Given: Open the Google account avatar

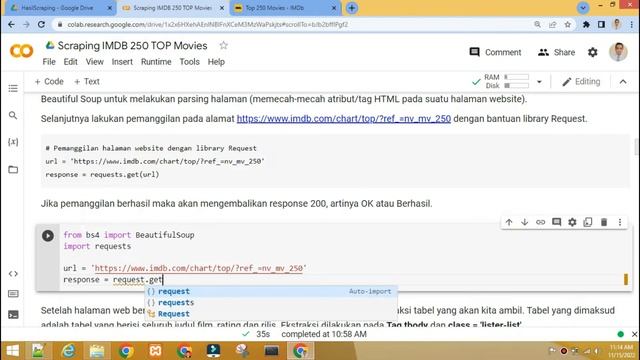Looking at the screenshot, I should tap(618, 52).
